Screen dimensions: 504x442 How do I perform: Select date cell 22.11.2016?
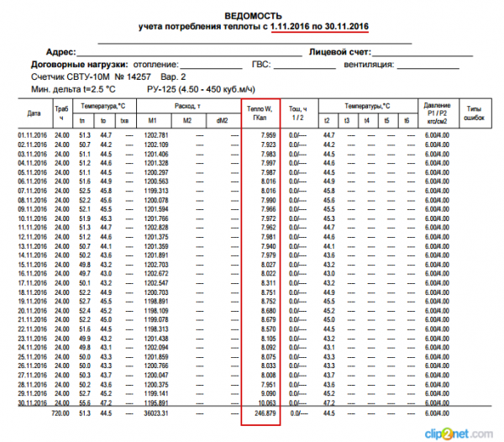pyautogui.click(x=33, y=329)
